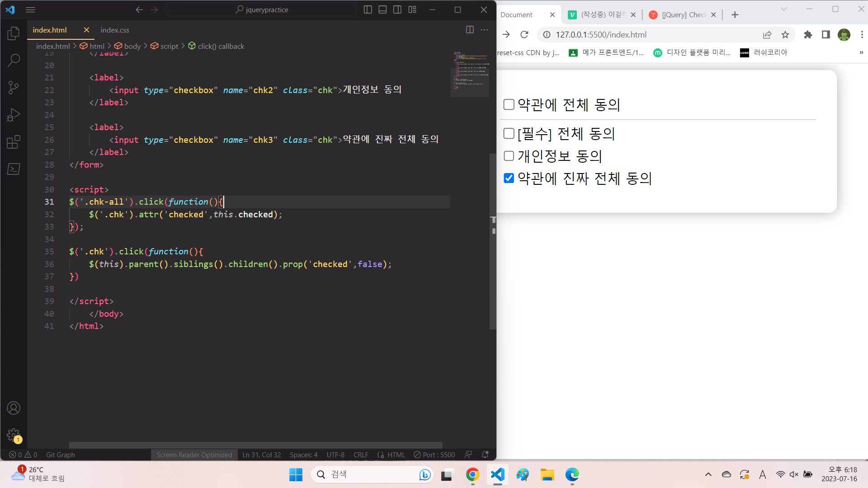Screen dimensions: 868x488
Task: Open the Chrome three-dot menu
Action: (x=862, y=35)
